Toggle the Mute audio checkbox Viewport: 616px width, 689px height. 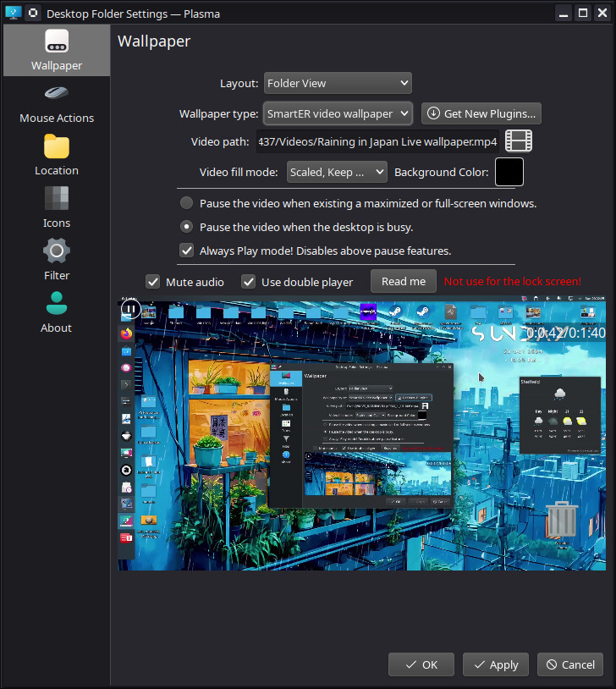coord(153,282)
